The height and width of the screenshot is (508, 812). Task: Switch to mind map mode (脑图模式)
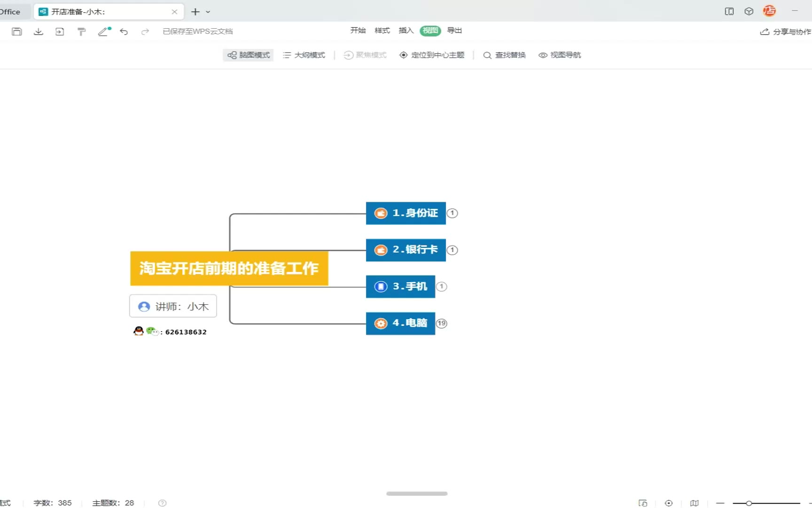pos(249,55)
